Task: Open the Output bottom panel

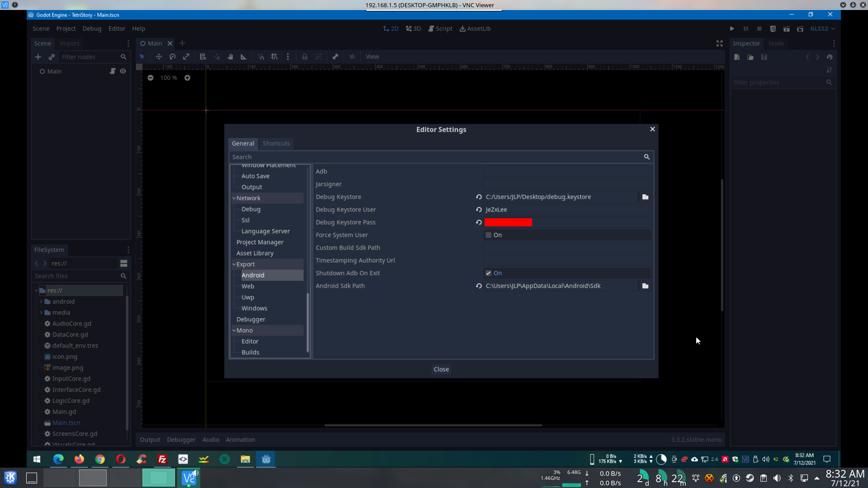Action: point(150,440)
